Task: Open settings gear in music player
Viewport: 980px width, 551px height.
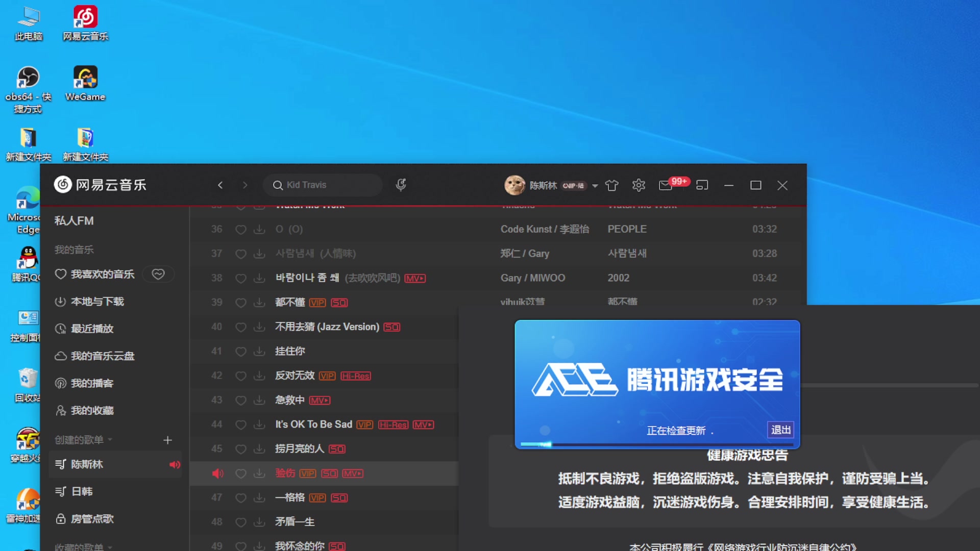Action: [639, 185]
